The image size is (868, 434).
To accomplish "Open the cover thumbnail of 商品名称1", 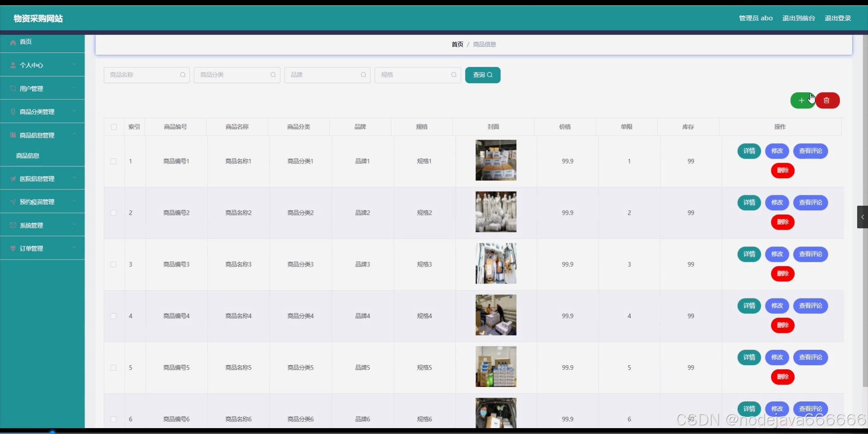I will pos(496,160).
